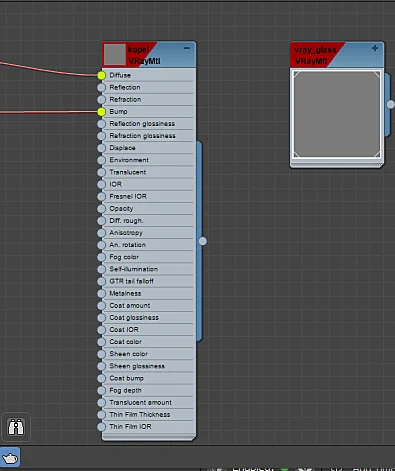The width and height of the screenshot is (395, 471).
Task: Click the kupel node output socket
Action: coord(203,241)
